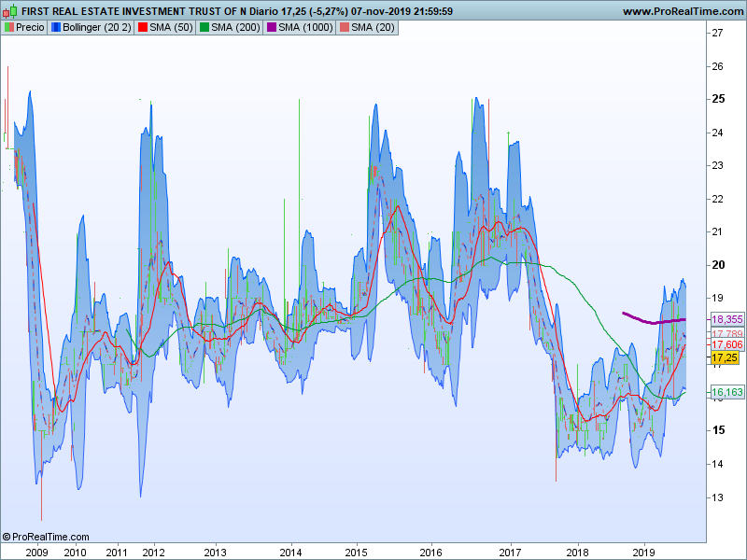This screenshot has height=560, width=747.
Task: Click the 19 value on the price axis
Action: click(x=717, y=298)
